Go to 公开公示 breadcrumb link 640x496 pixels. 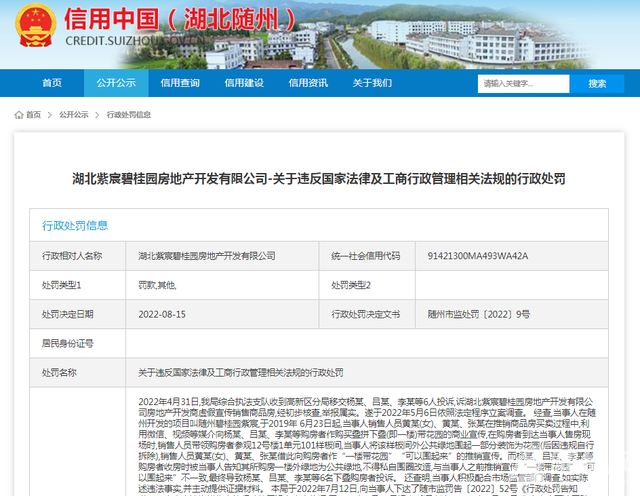[x=74, y=115]
